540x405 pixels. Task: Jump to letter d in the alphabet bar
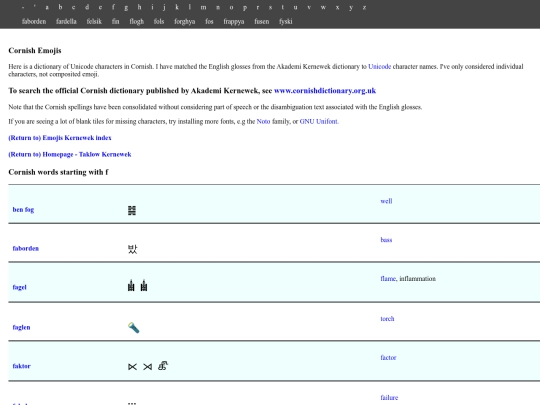point(87,7)
